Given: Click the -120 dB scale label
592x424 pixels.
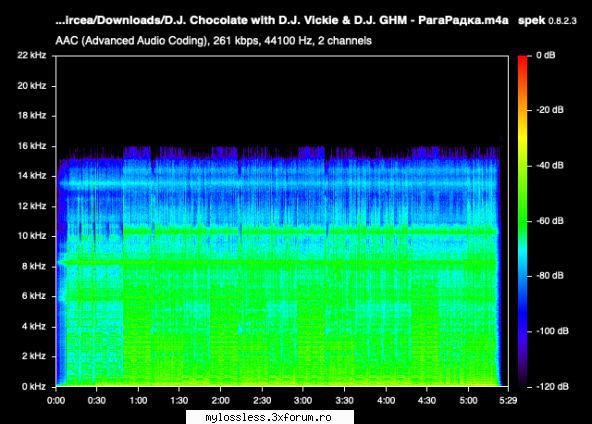Looking at the screenshot, I should (x=552, y=387).
